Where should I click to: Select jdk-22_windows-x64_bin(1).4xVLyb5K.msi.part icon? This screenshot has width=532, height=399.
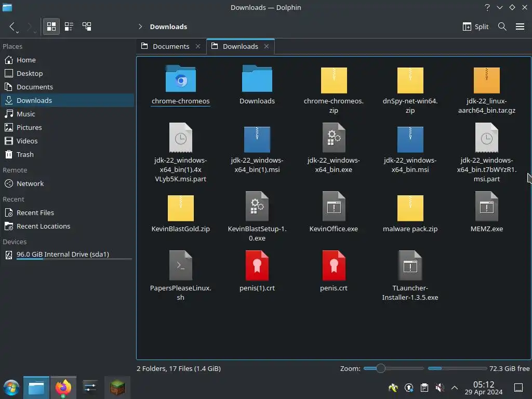180,138
